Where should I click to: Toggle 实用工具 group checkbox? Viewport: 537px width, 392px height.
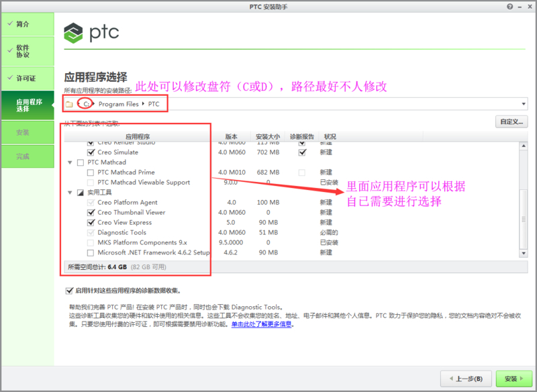[x=81, y=193]
